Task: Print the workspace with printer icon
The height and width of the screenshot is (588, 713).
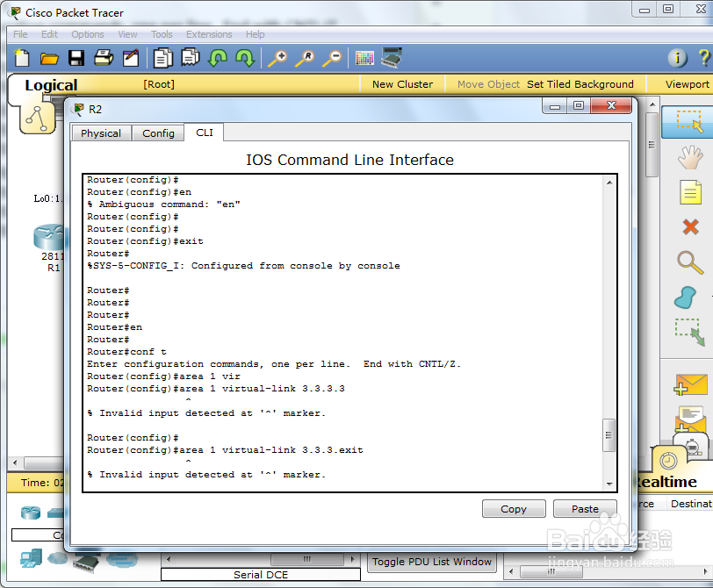Action: pos(104,58)
